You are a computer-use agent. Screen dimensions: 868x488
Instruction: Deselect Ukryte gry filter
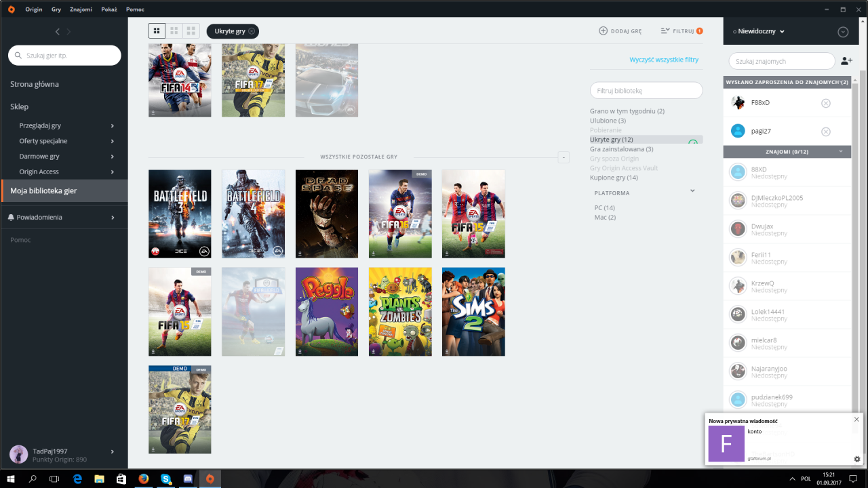tap(646, 140)
